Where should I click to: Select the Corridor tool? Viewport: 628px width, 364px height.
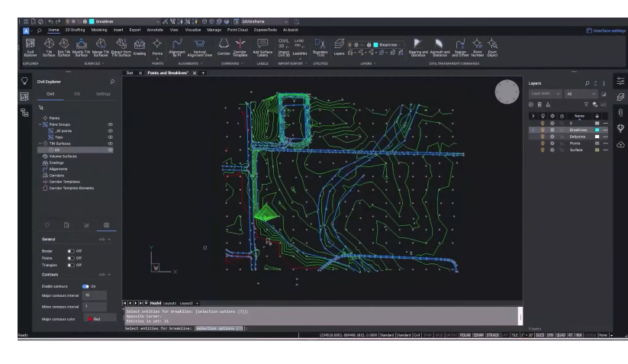point(224,47)
